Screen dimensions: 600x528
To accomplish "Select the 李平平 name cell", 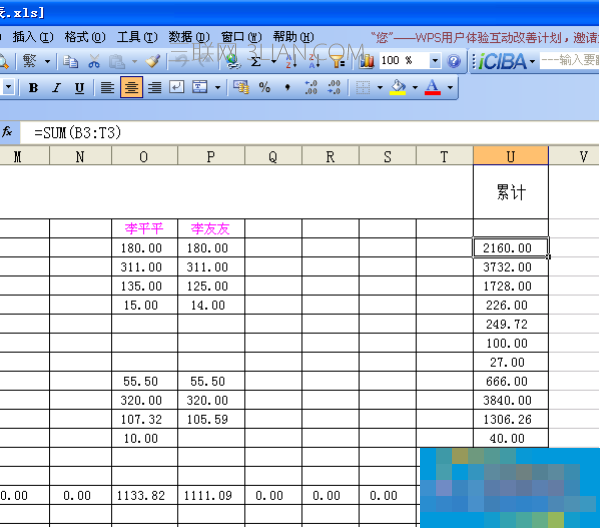I will click(144, 228).
